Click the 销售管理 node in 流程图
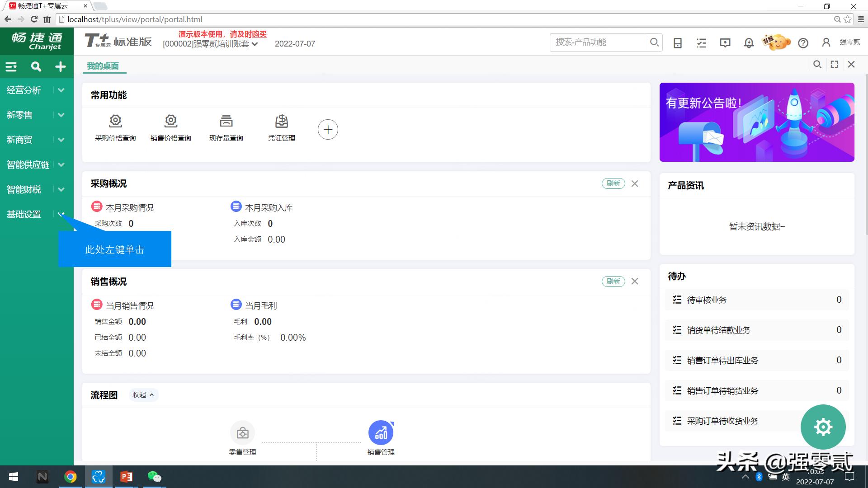The height and width of the screenshot is (488, 868). (x=381, y=432)
